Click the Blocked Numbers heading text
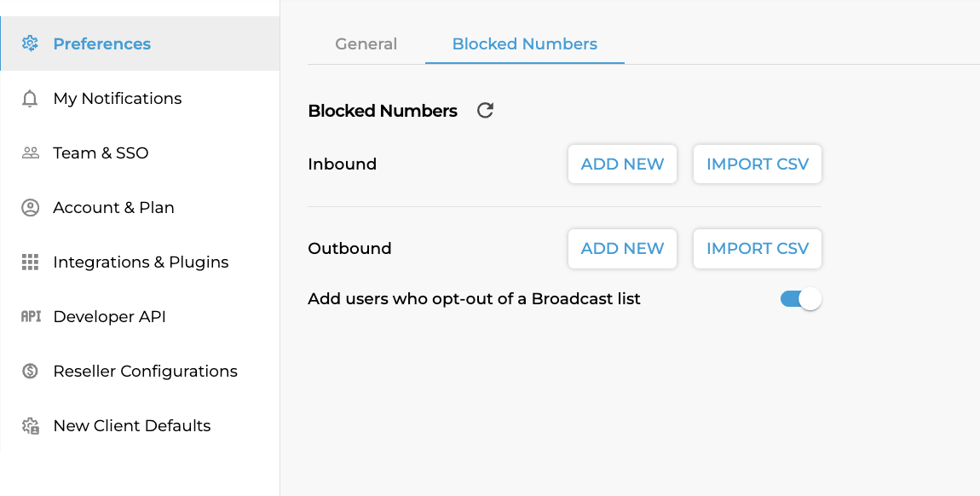The image size is (980, 496). coord(383,111)
